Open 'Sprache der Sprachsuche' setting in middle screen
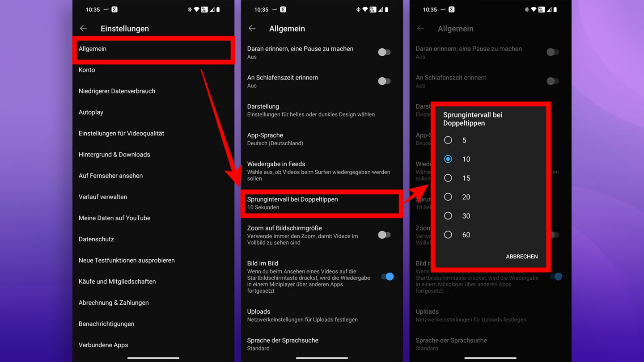644x362 pixels. click(322, 344)
